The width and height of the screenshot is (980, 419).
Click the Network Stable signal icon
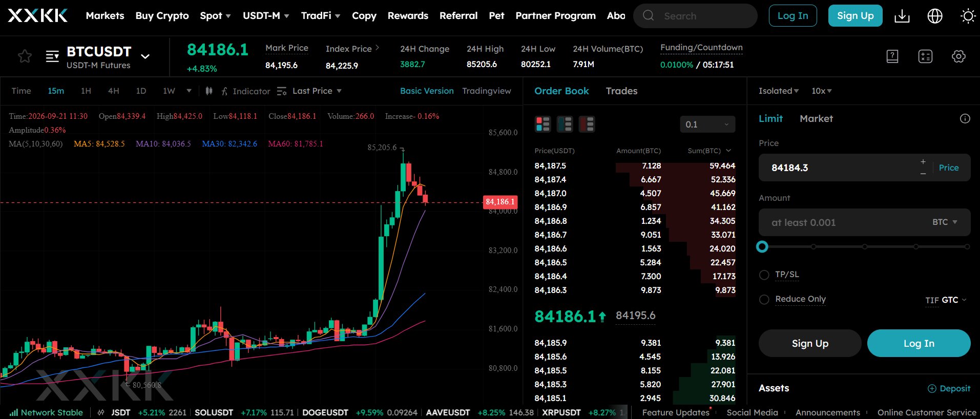tap(14, 412)
